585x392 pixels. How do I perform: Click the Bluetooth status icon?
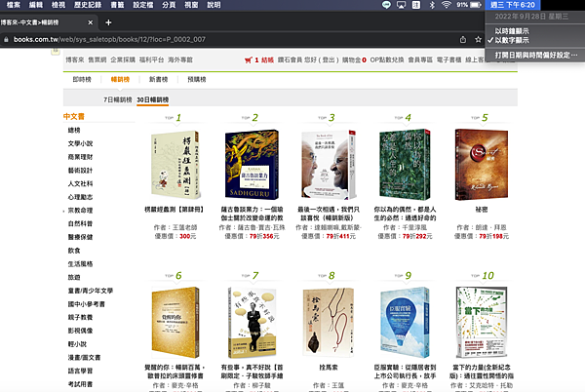tap(432, 5)
